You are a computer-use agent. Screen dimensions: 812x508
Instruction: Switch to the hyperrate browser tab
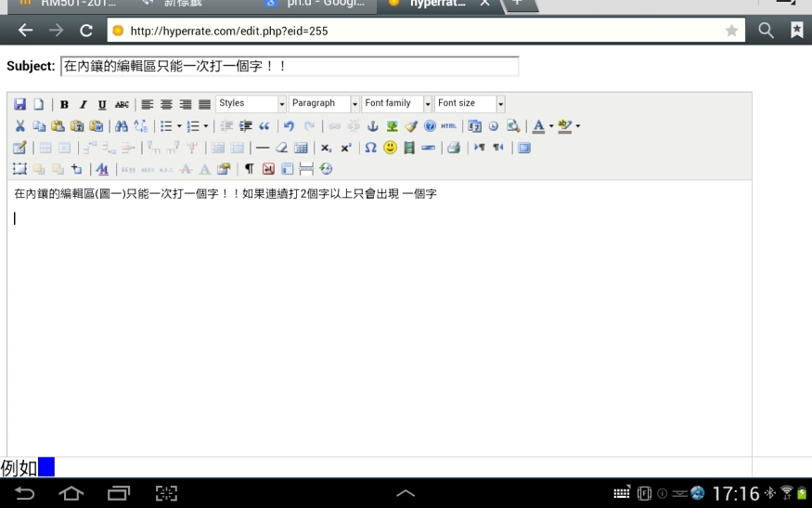point(438,4)
